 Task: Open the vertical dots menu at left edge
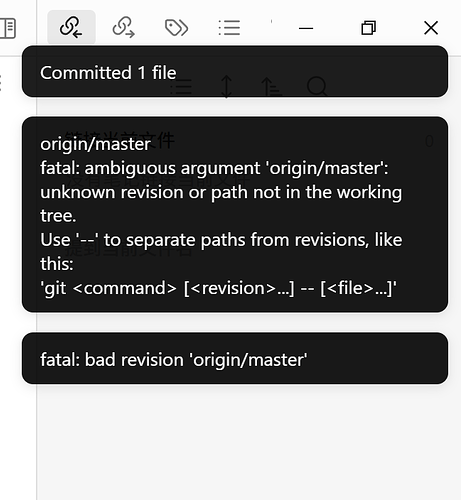tap(1, 83)
